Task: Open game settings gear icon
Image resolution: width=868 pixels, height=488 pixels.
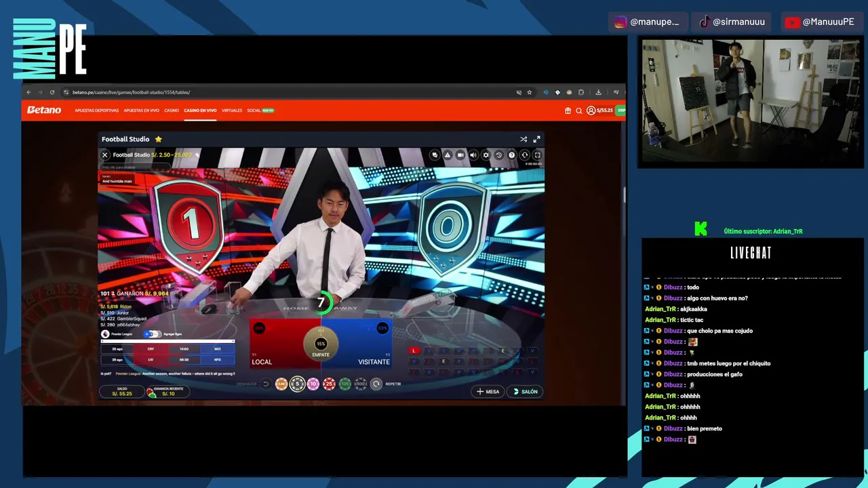Action: (486, 155)
